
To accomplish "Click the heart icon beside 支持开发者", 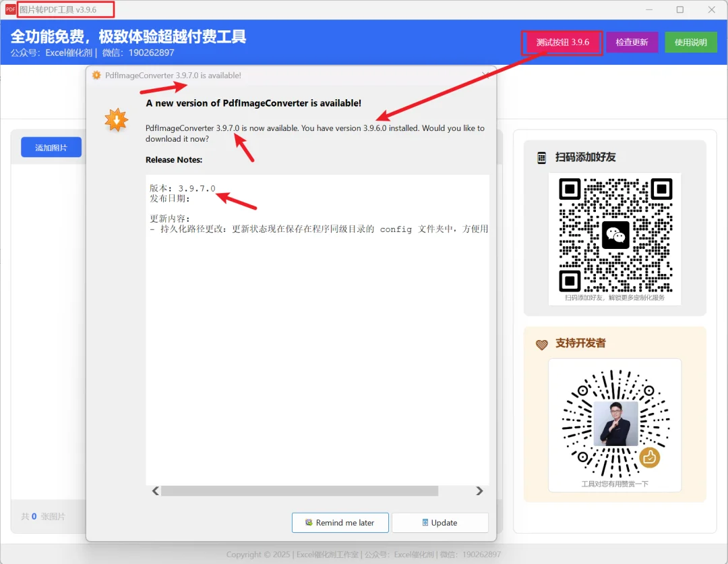I will [542, 344].
